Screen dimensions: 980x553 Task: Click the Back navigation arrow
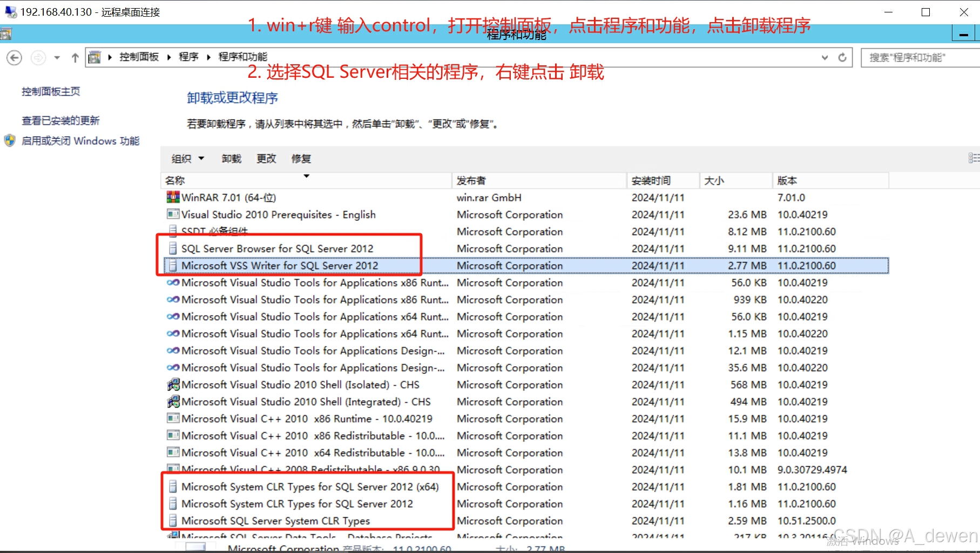point(14,57)
